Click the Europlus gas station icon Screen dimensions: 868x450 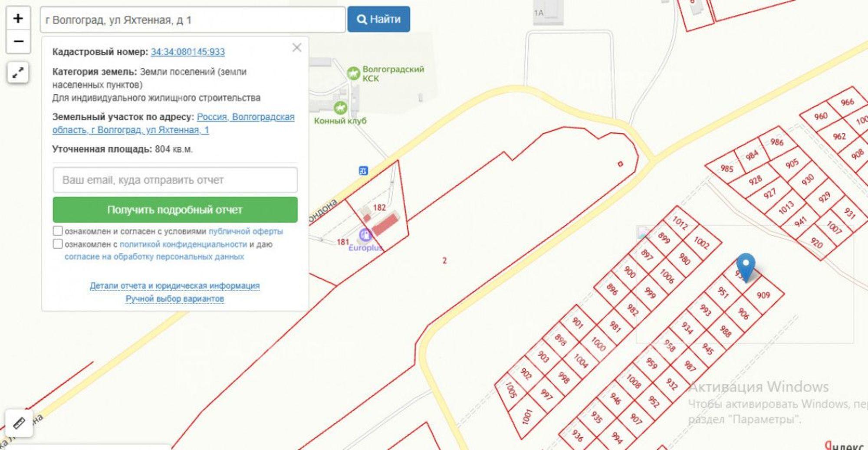[365, 235]
